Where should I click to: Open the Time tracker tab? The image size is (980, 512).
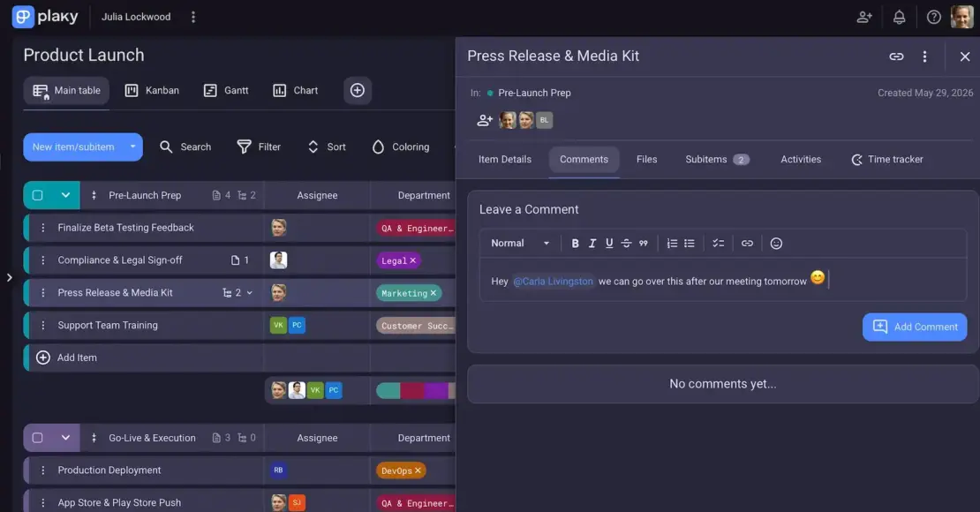coord(887,160)
